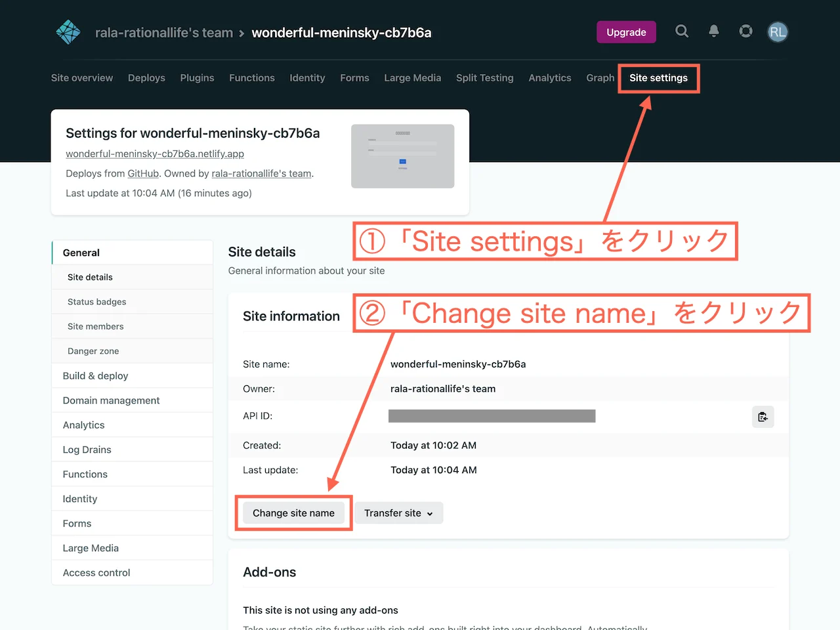Expand the Transfer site dropdown
840x630 pixels.
(398, 513)
